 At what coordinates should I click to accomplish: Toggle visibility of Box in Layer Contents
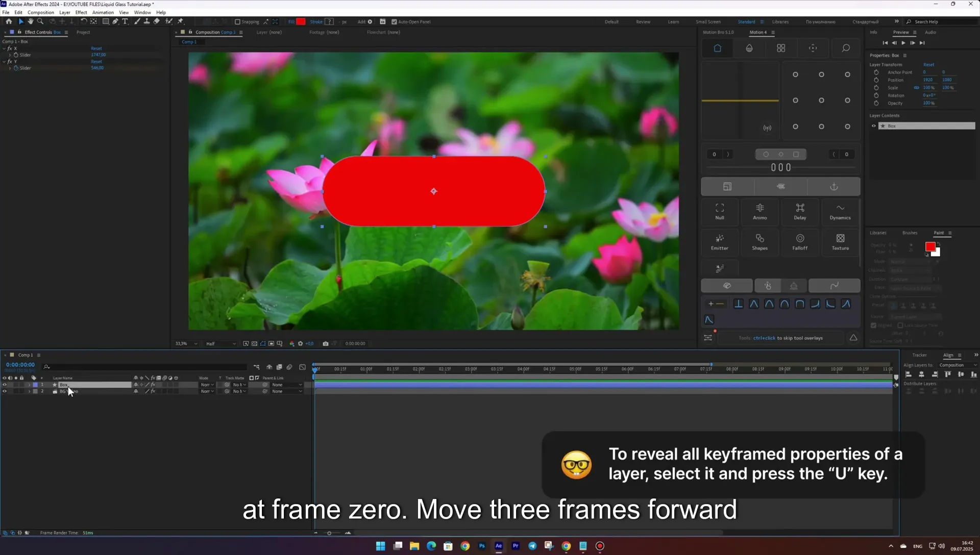pyautogui.click(x=873, y=126)
